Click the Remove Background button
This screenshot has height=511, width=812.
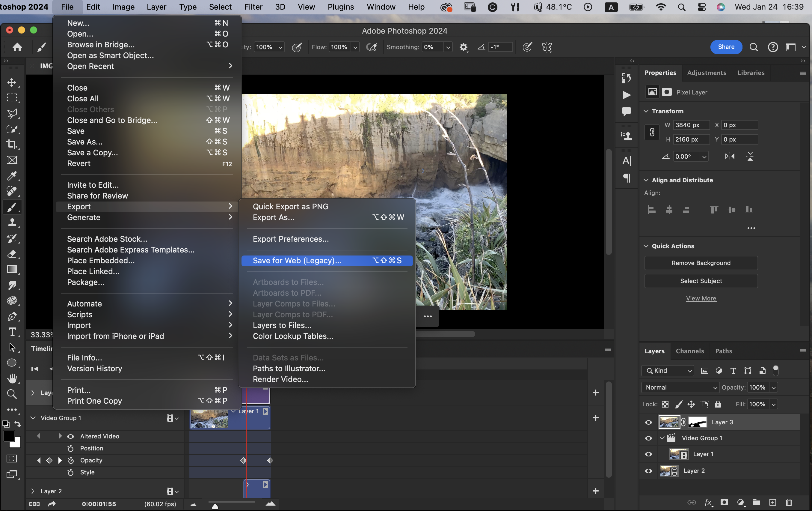(701, 263)
